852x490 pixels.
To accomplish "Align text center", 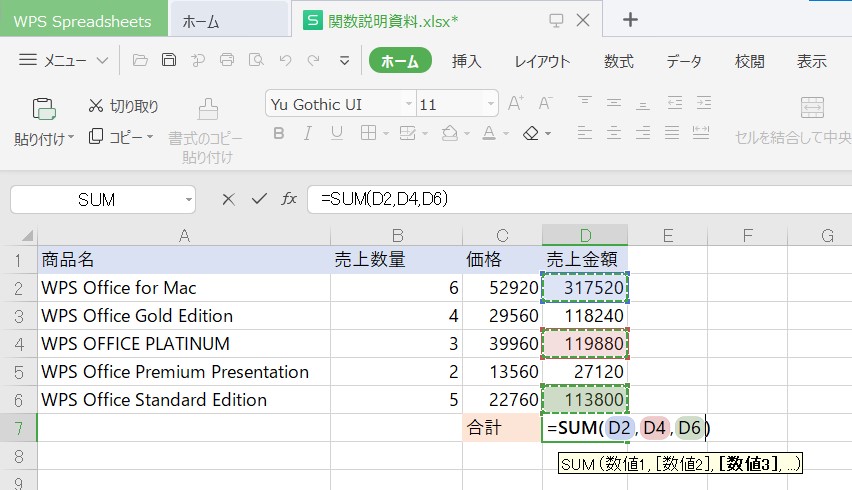I will tap(614, 133).
